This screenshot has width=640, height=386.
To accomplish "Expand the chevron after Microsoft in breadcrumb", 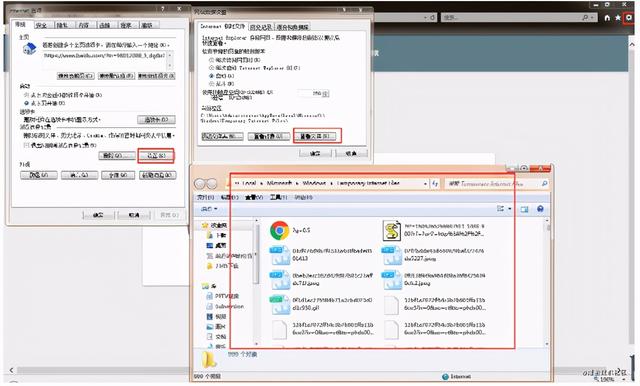I will pos(297,184).
